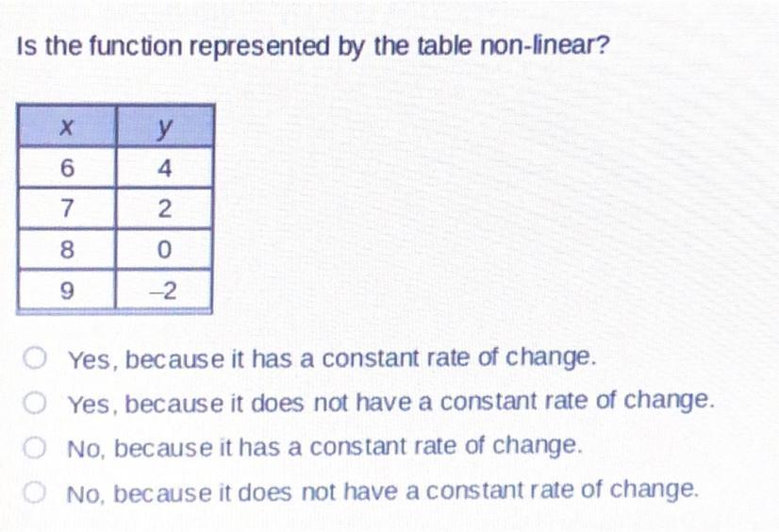This screenshot has width=779, height=532.
Task: Click the y value 4 cell
Action: [x=164, y=170]
